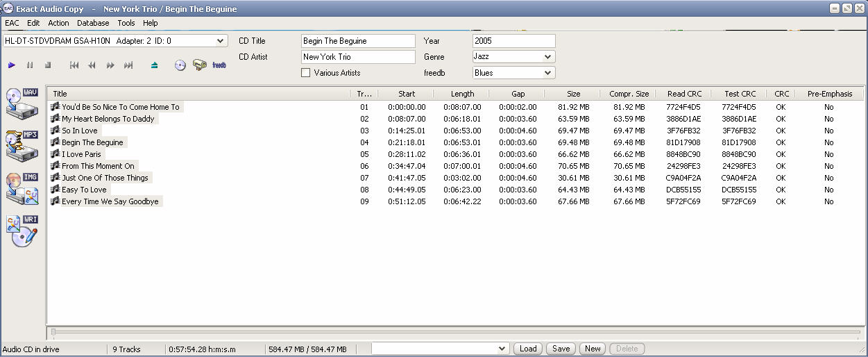Click the Load button
This screenshot has width=868, height=357.
point(528,349)
